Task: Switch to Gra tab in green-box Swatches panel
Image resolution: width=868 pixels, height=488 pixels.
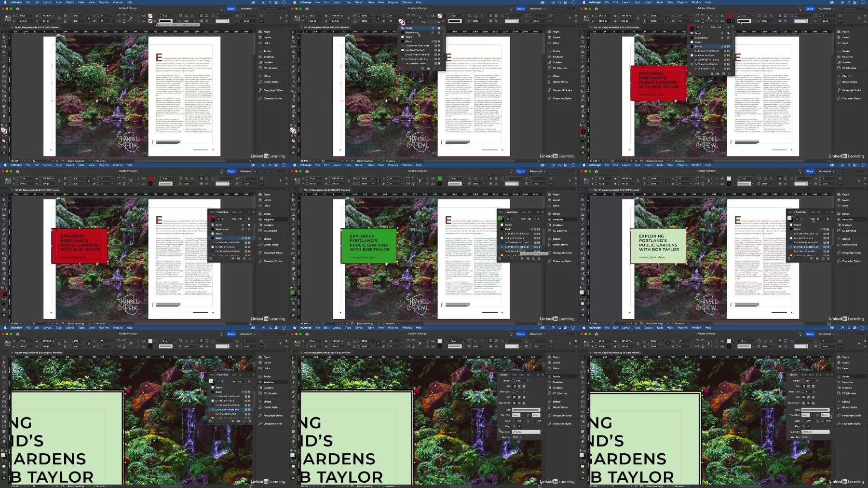Action: click(x=524, y=212)
